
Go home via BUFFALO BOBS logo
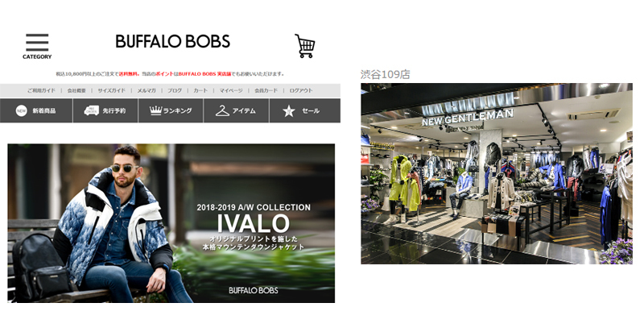[x=172, y=42]
